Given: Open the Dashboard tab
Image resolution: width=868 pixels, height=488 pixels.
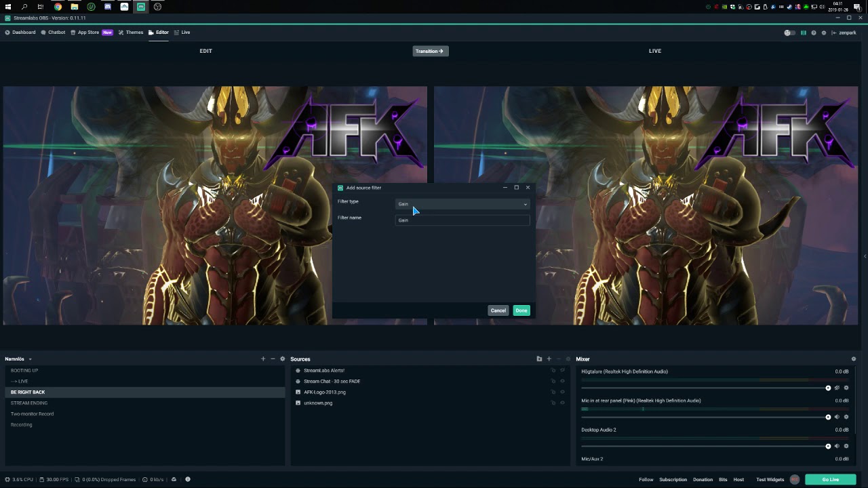Looking at the screenshot, I should [20, 33].
